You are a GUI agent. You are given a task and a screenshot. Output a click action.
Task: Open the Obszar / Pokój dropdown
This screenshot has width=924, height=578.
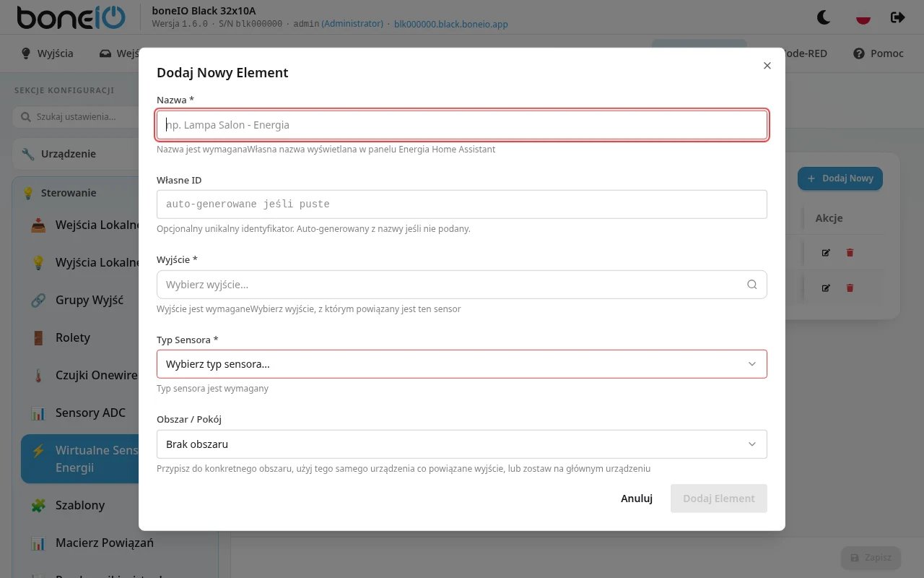pyautogui.click(x=462, y=444)
